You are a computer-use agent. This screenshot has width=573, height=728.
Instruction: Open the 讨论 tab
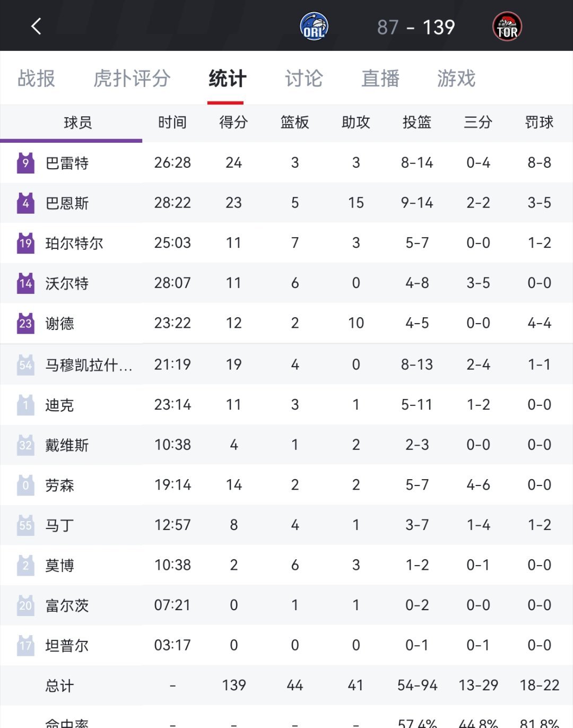click(x=304, y=79)
